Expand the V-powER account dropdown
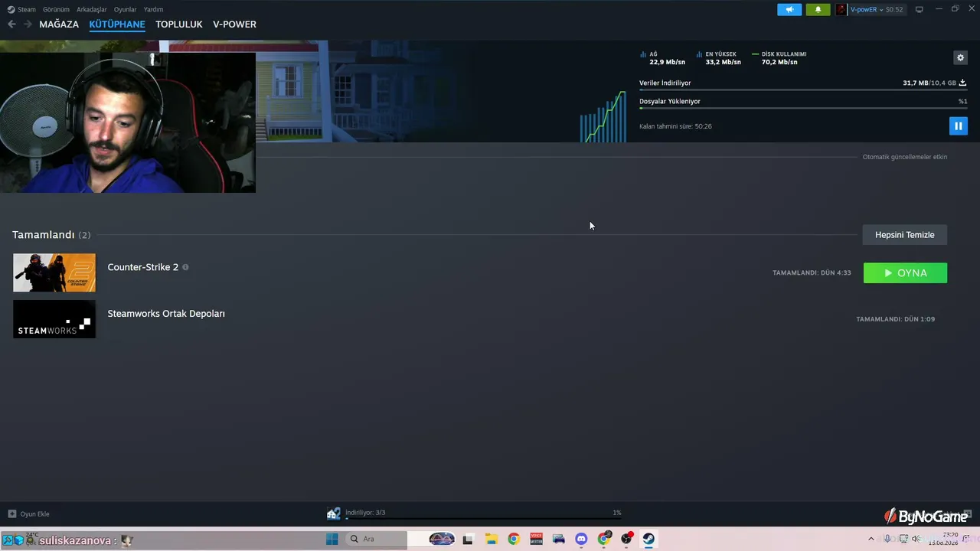This screenshot has width=980, height=551. 880,9
